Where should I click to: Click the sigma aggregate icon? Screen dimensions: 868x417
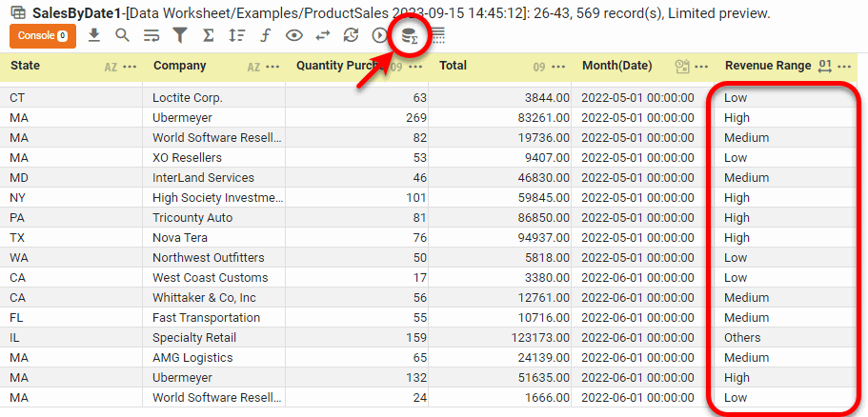[209, 35]
